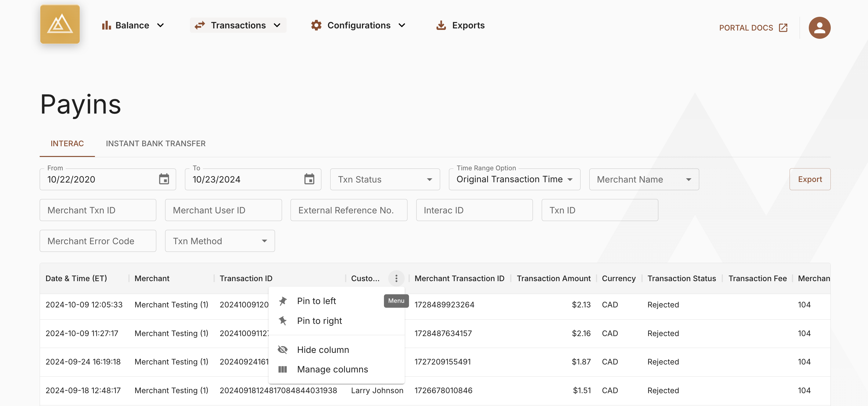Open the From date calendar icon
The image size is (868, 406).
164,179
